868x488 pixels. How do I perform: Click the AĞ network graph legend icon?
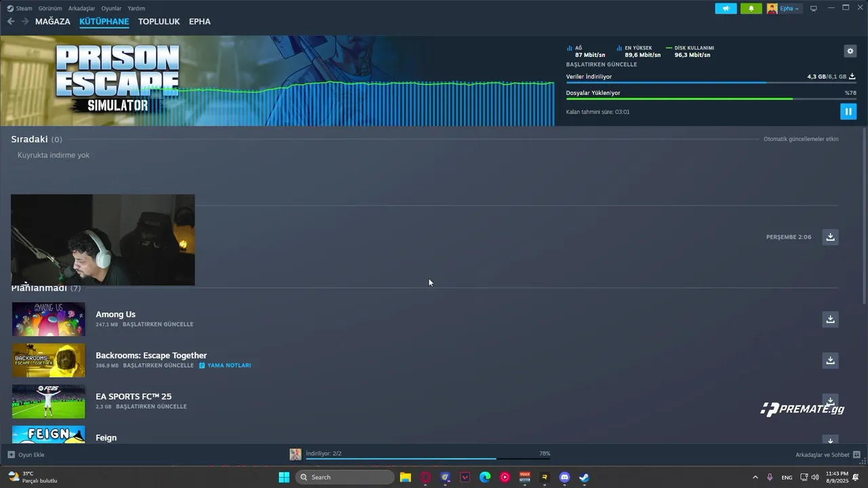tap(569, 48)
